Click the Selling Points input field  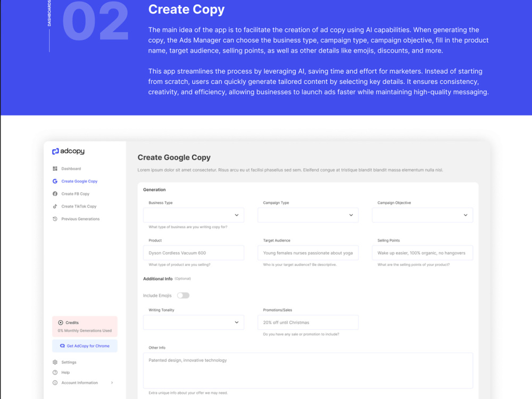pyautogui.click(x=422, y=253)
